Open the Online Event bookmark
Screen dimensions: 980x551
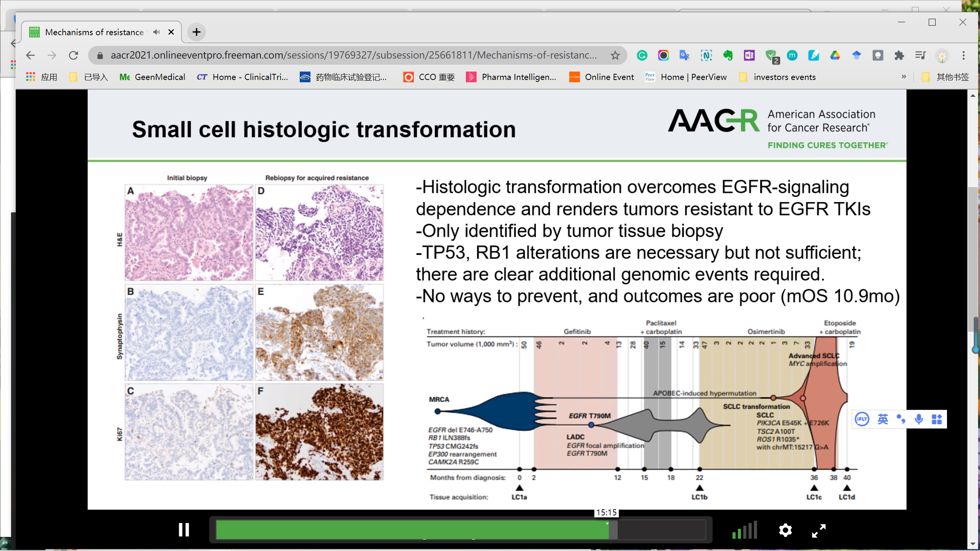tap(601, 77)
